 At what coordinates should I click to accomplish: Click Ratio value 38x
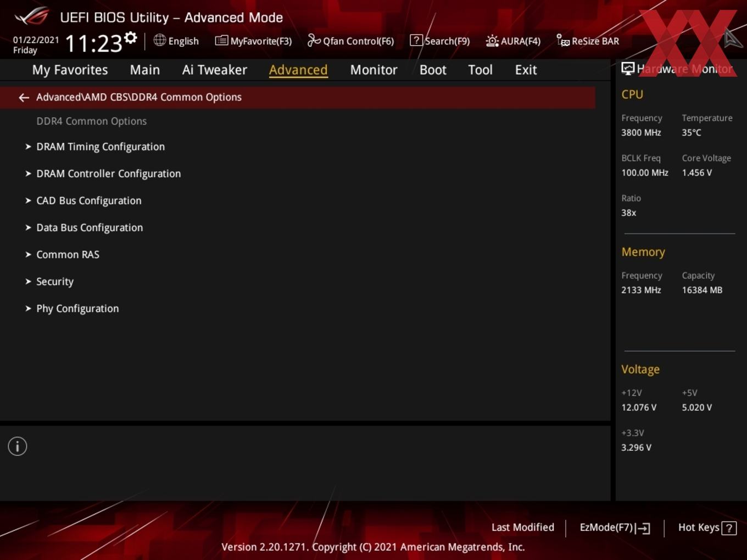[628, 213]
